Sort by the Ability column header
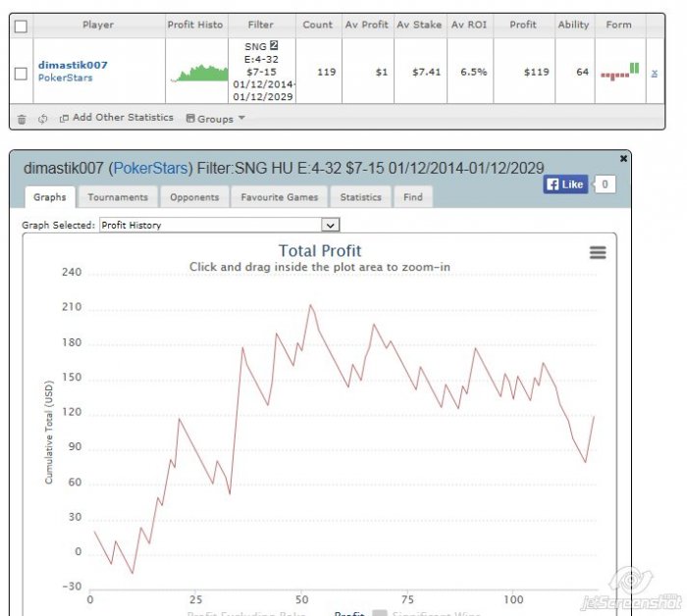 [x=573, y=25]
